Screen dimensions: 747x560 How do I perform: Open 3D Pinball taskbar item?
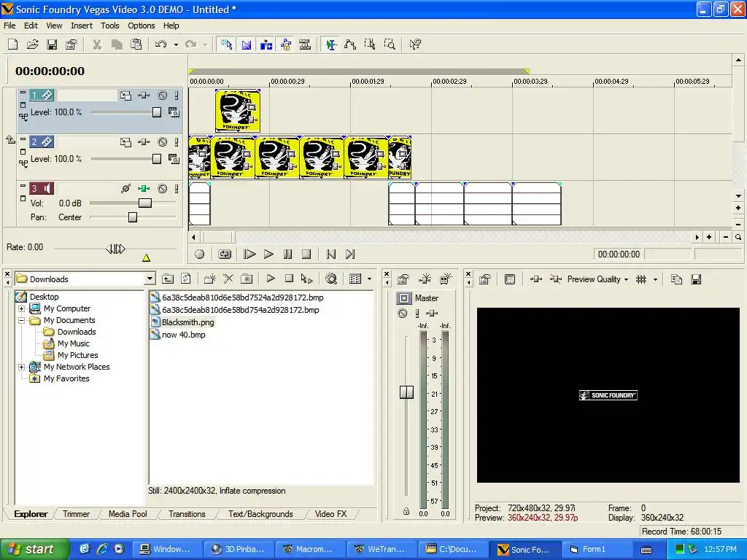[239, 549]
